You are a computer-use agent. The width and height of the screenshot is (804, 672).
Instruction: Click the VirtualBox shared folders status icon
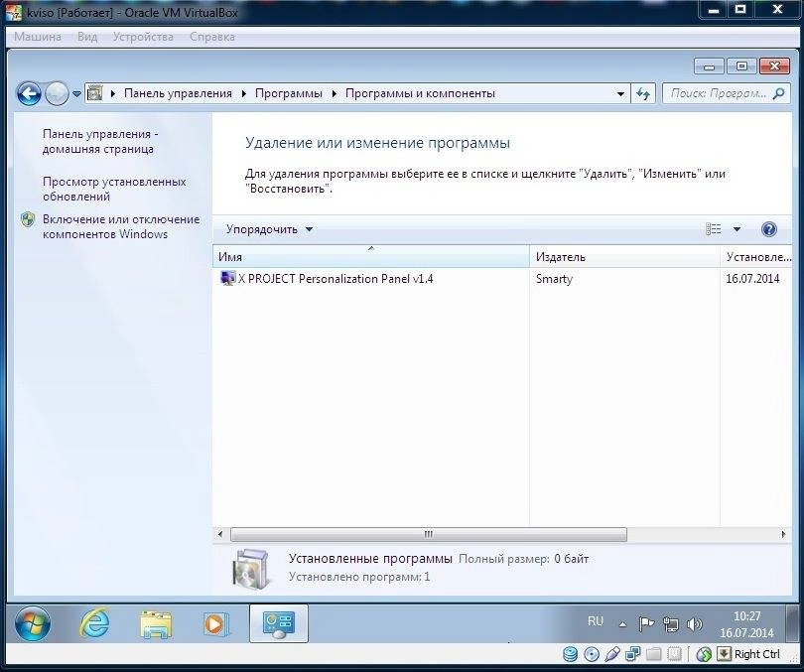[654, 654]
